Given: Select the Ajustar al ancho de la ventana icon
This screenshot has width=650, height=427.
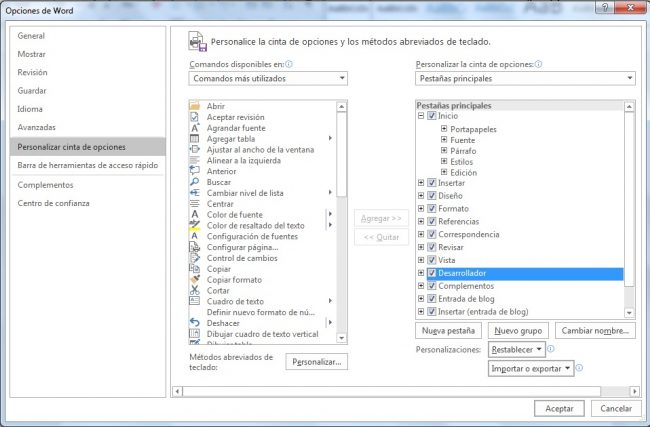Looking at the screenshot, I should tap(194, 149).
